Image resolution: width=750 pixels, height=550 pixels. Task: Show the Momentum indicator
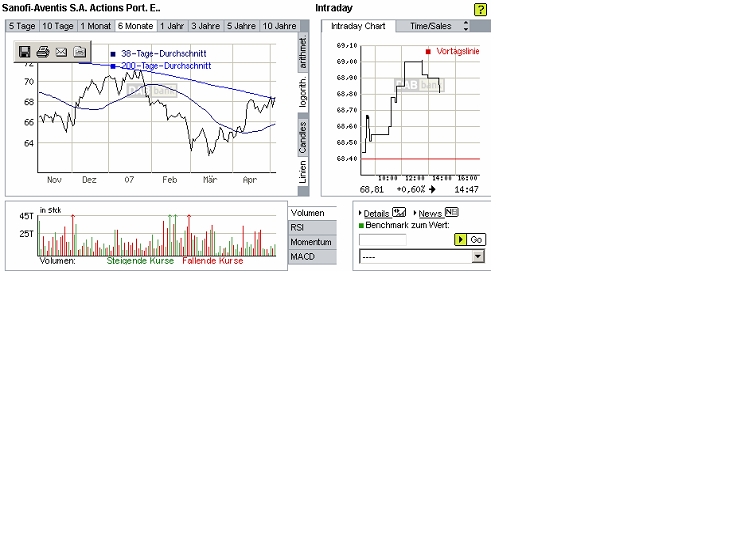pyautogui.click(x=312, y=242)
